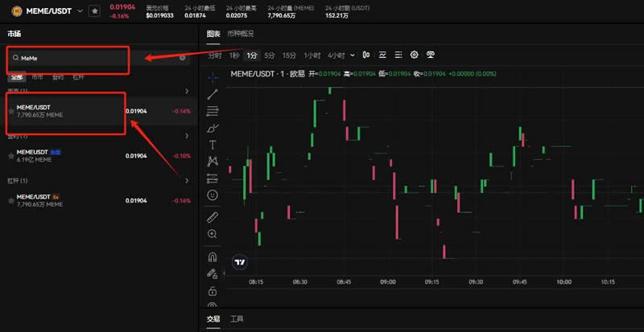Open the MEME/USDT 5x margin row
Image resolution: width=644 pixels, height=332 pixels.
coord(99,201)
